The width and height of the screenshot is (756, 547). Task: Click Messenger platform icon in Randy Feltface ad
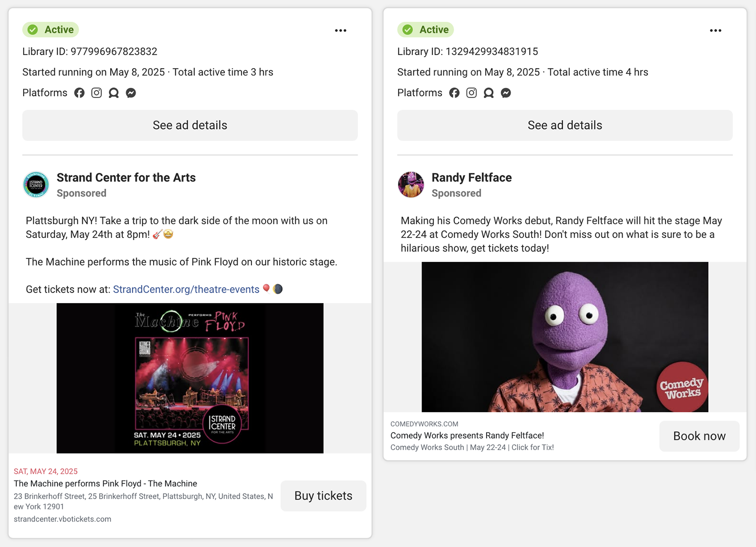click(506, 93)
